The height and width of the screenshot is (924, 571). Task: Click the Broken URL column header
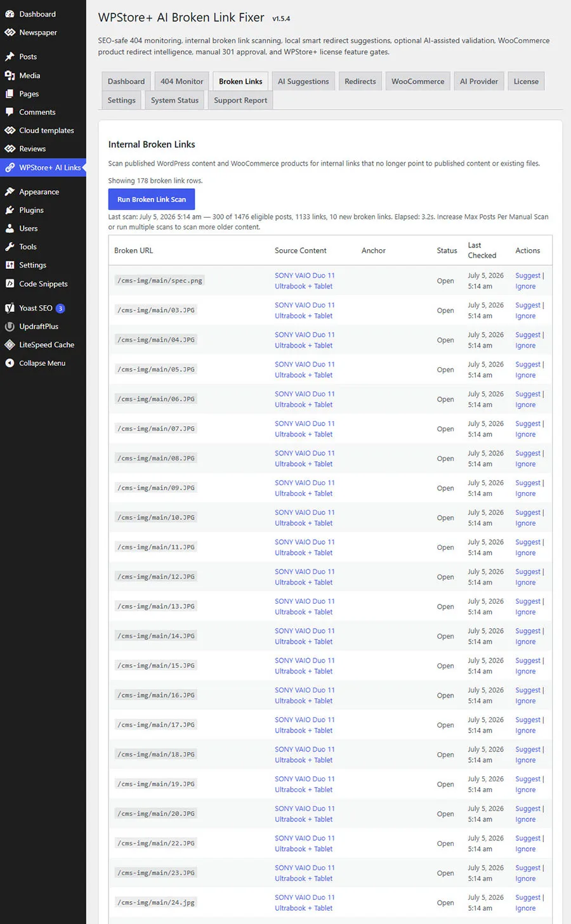[133, 251]
